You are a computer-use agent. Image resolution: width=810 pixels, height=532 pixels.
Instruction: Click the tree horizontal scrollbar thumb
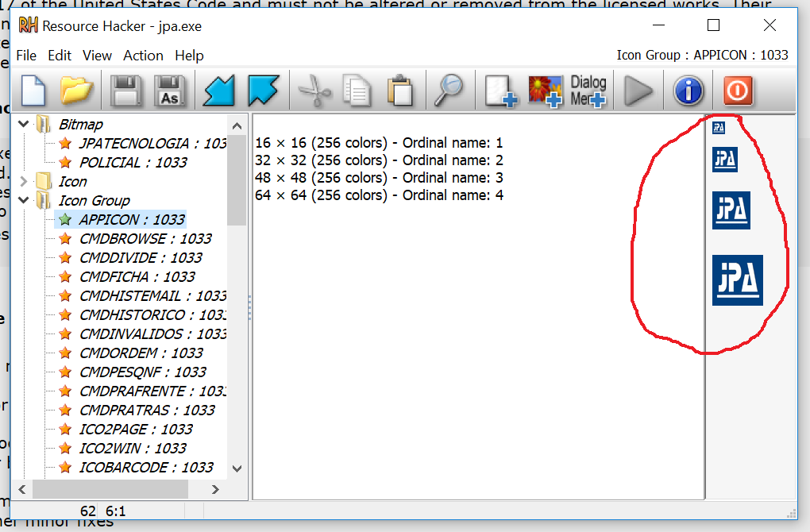pyautogui.click(x=110, y=490)
